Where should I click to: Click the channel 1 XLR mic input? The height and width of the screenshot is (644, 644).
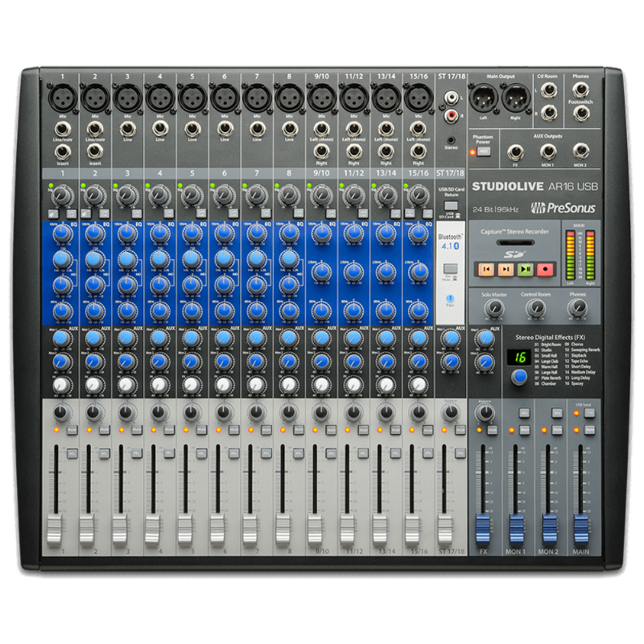tap(61, 99)
